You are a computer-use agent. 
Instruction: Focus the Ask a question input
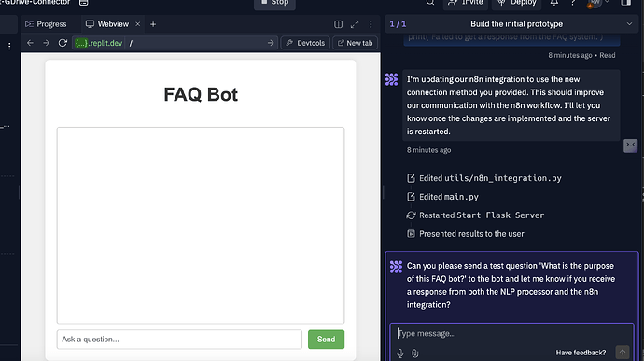(179, 340)
